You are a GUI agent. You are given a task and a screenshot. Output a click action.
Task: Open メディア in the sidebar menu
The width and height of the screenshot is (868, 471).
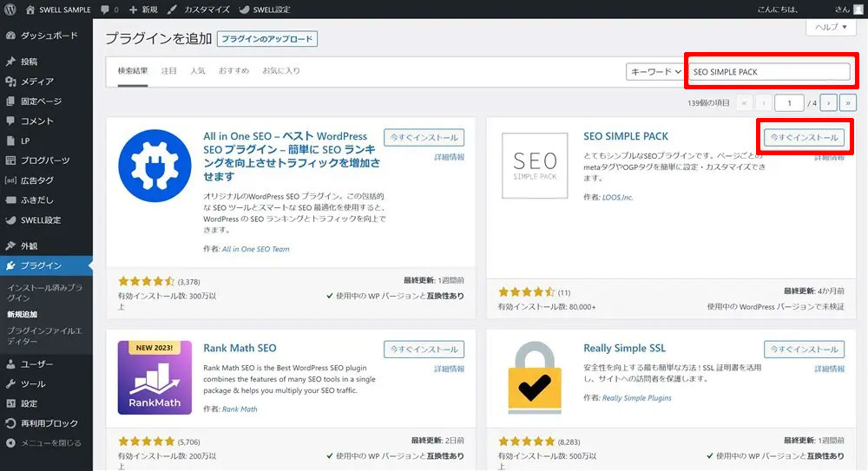tap(36, 82)
